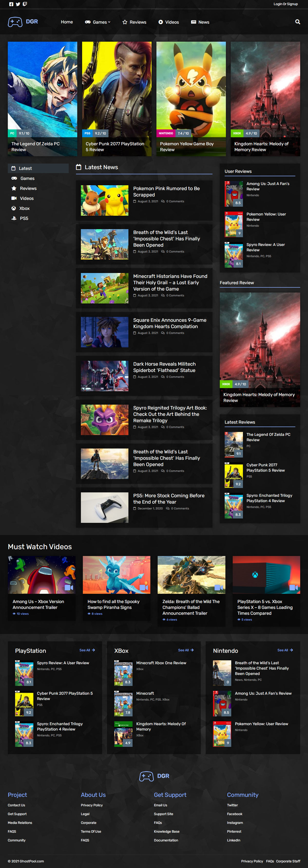This screenshot has width=308, height=868.
Task: Click Media Relations in Project footer
Action: [x=20, y=823]
